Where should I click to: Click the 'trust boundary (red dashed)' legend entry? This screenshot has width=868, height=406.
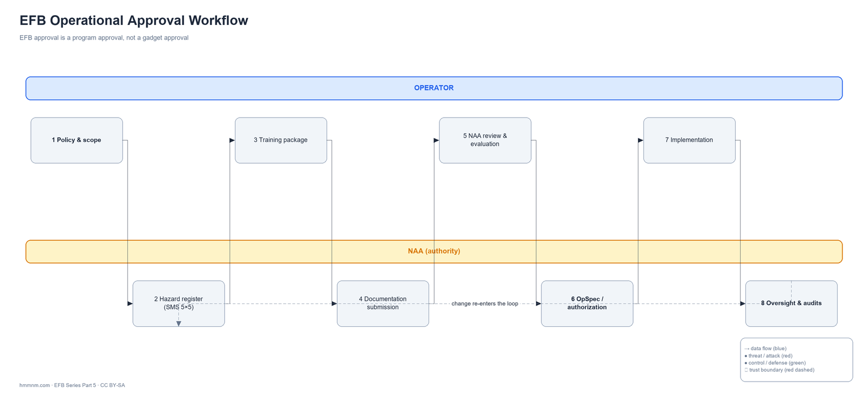pyautogui.click(x=780, y=370)
